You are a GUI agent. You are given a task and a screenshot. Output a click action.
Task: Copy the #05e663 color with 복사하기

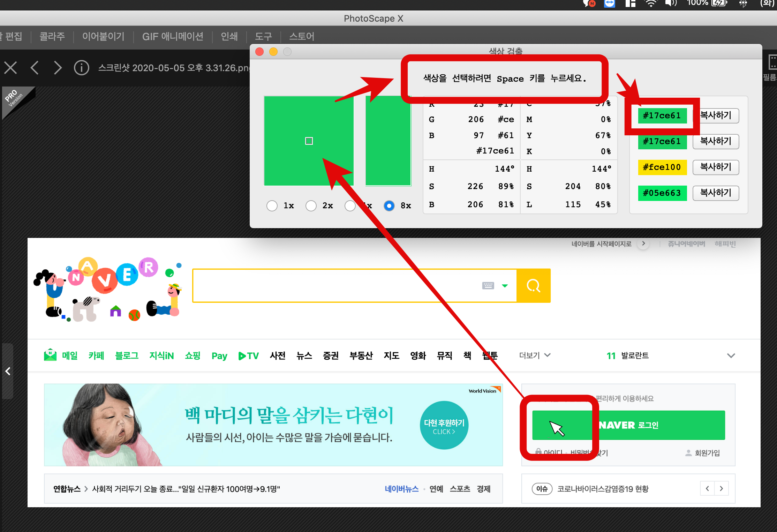click(716, 193)
